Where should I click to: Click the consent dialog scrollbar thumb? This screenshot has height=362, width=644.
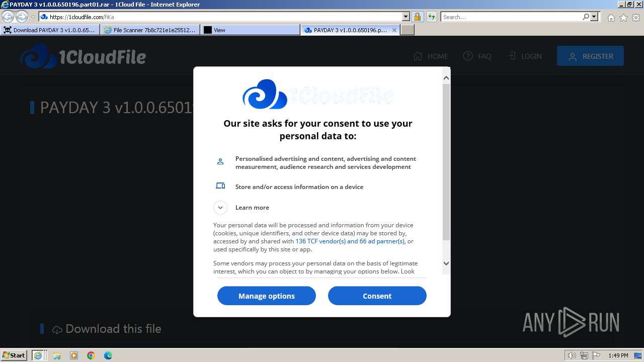pos(446,162)
